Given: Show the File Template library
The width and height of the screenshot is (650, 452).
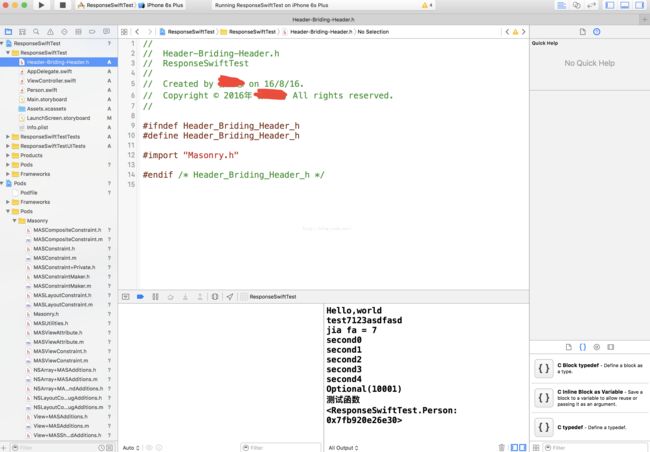Looking at the screenshot, I should pos(569,347).
